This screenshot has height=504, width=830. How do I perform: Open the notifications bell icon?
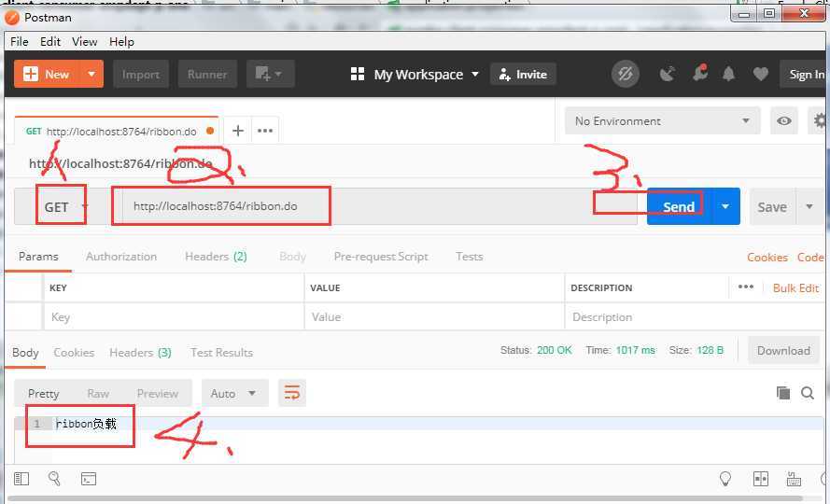pyautogui.click(x=729, y=74)
